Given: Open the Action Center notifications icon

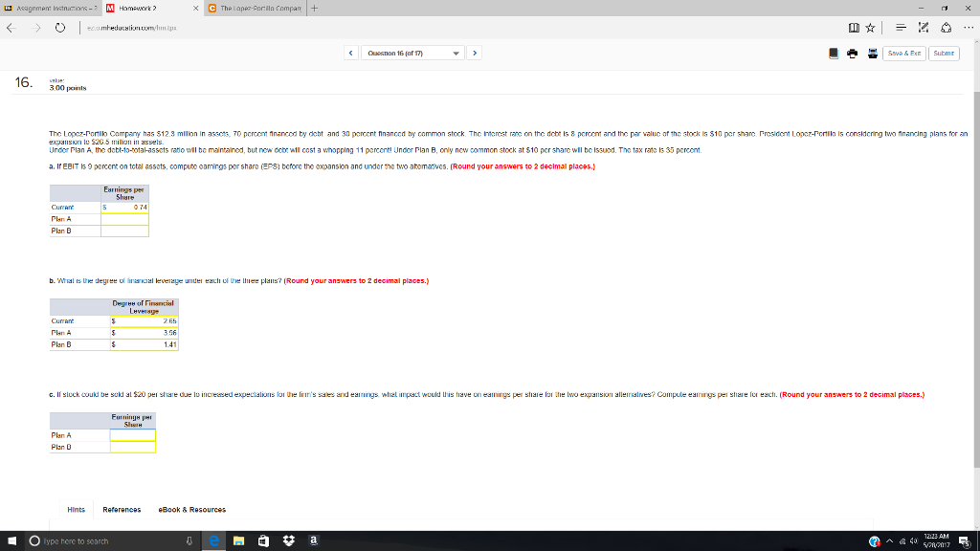Looking at the screenshot, I should click(965, 541).
